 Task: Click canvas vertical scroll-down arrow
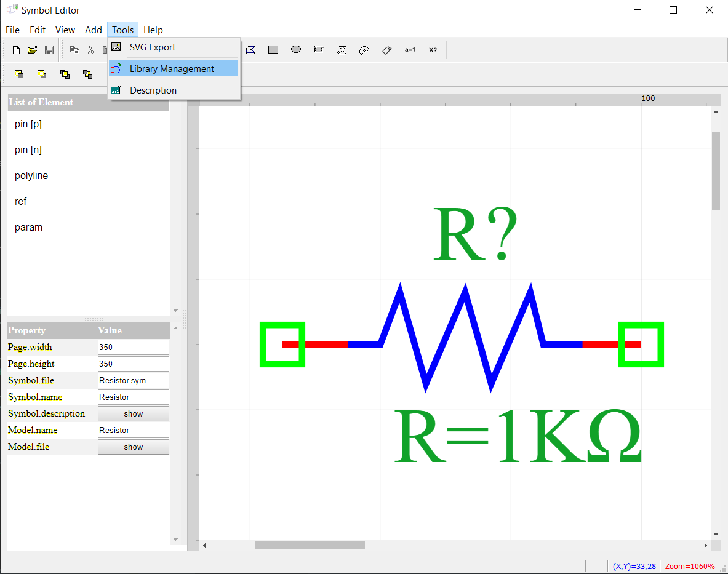[x=716, y=535]
